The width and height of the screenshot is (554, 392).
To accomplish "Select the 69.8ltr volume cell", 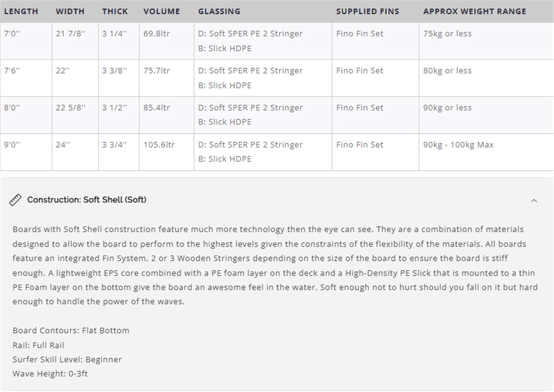I will (x=157, y=34).
